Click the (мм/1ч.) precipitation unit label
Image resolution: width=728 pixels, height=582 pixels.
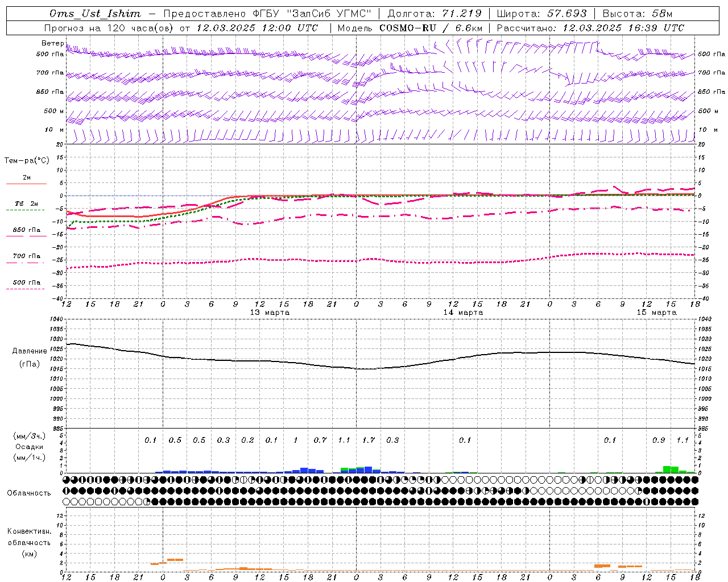click(x=31, y=458)
